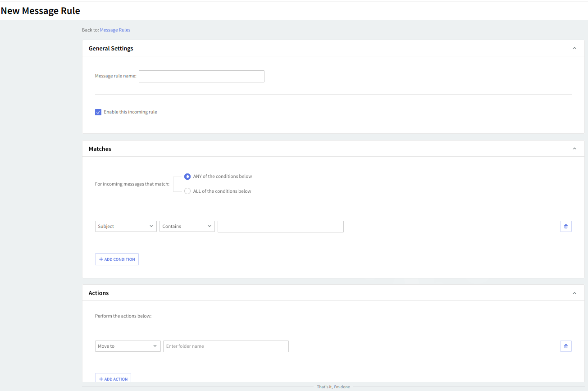Click the condition value text field
Screen dimensions: 588x391
(280, 226)
